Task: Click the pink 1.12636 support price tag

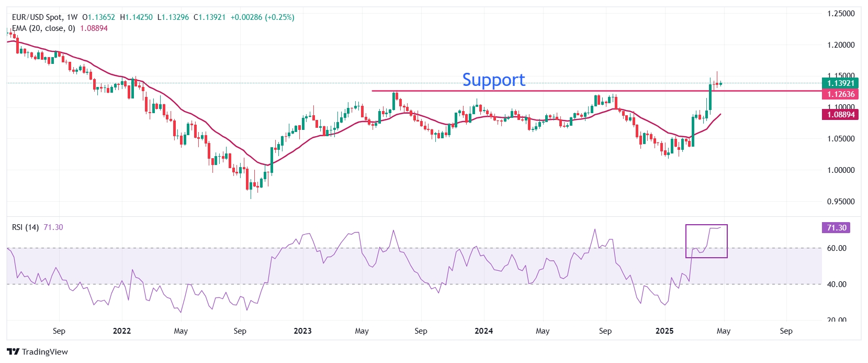Action: (840, 94)
